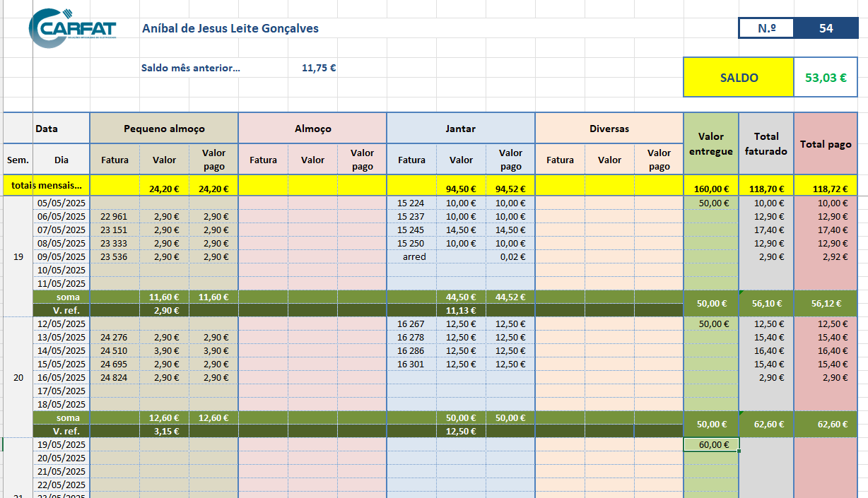Select the Pequeno almoço column group header

pyautogui.click(x=164, y=129)
